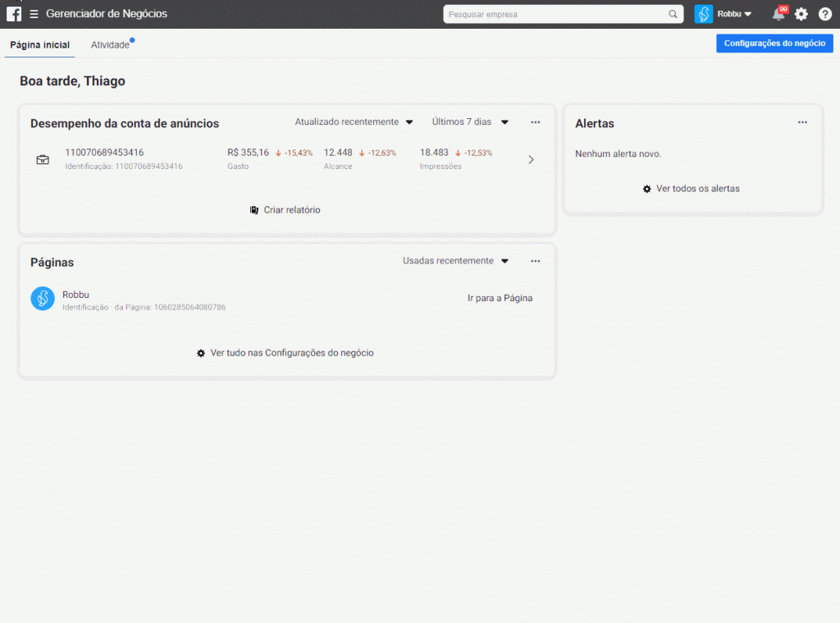Expand the Usadas recentemente dropdown
This screenshot has width=840, height=623.
coord(455,261)
